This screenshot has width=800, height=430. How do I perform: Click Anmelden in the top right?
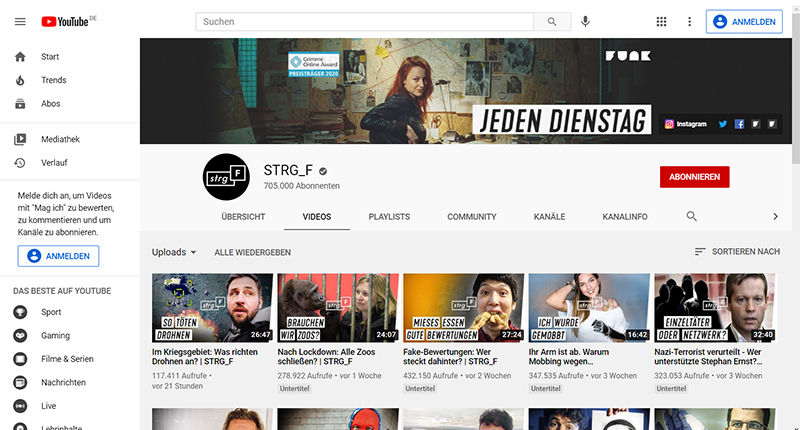[744, 21]
